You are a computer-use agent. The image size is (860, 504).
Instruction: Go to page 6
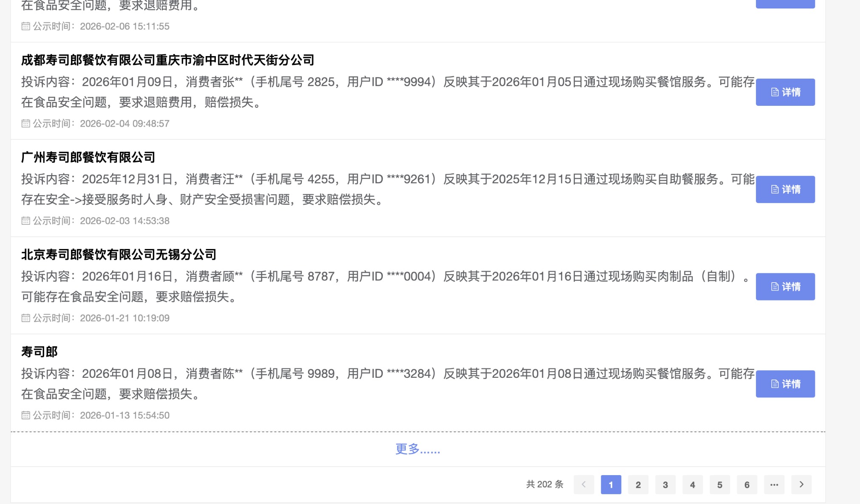747,484
